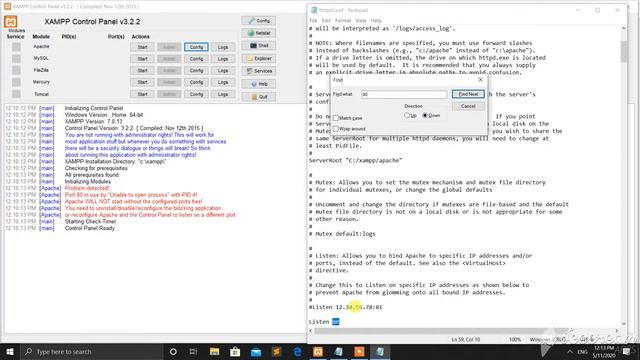Toggle MySQL service checkbox
The height and width of the screenshot is (360, 640).
pyautogui.click(x=16, y=59)
